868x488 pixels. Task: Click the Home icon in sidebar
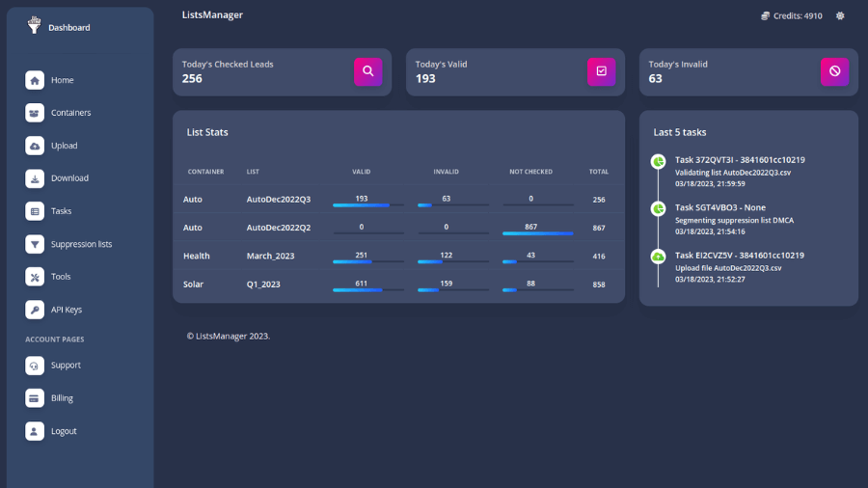click(35, 80)
